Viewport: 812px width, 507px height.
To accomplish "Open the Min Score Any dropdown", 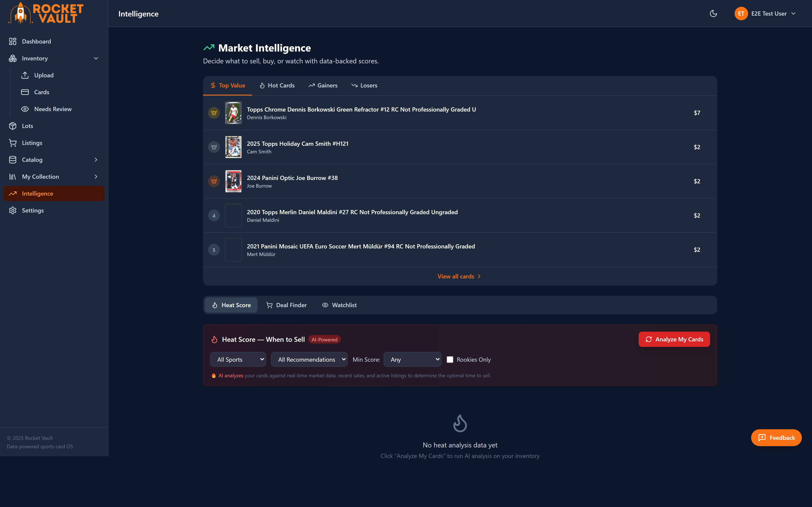I will 412,360.
